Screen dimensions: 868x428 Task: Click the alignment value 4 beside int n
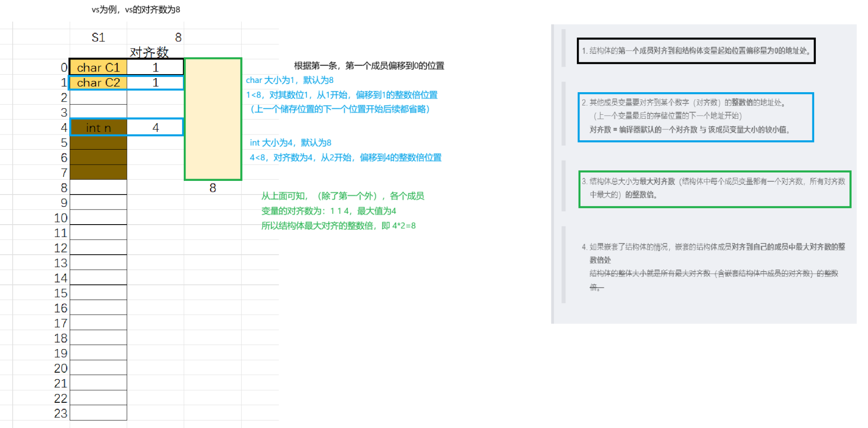(x=155, y=128)
